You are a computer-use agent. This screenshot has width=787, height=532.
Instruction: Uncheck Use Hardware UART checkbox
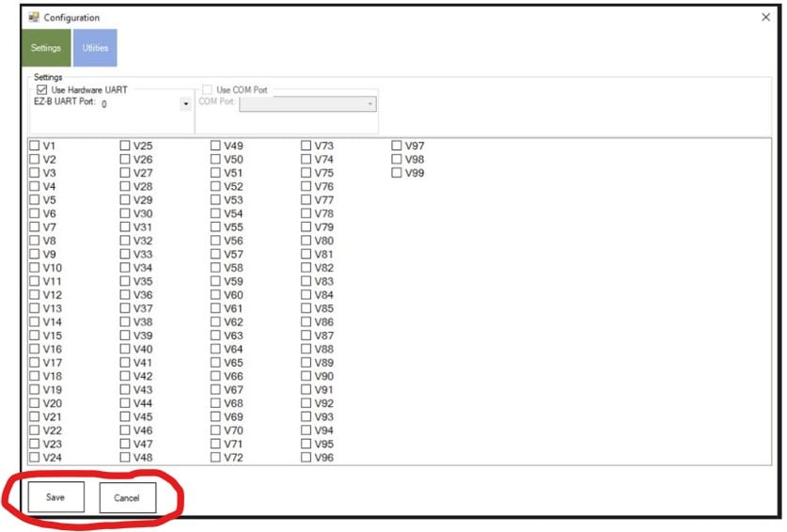(x=42, y=90)
